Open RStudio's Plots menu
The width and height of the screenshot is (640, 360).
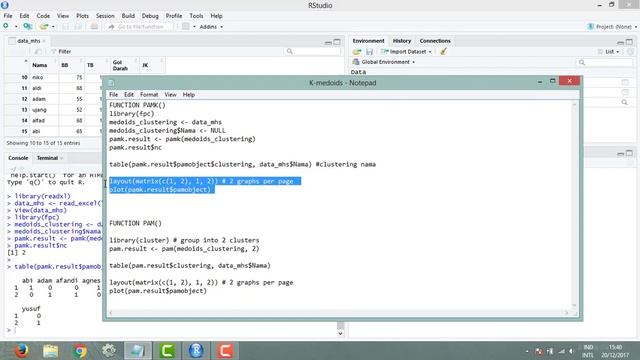82,16
